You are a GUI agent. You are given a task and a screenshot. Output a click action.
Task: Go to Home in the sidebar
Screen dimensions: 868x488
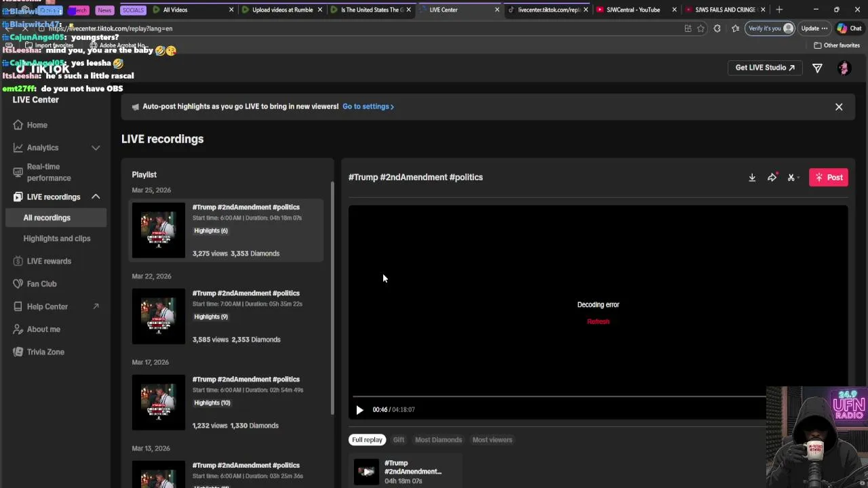pos(37,125)
